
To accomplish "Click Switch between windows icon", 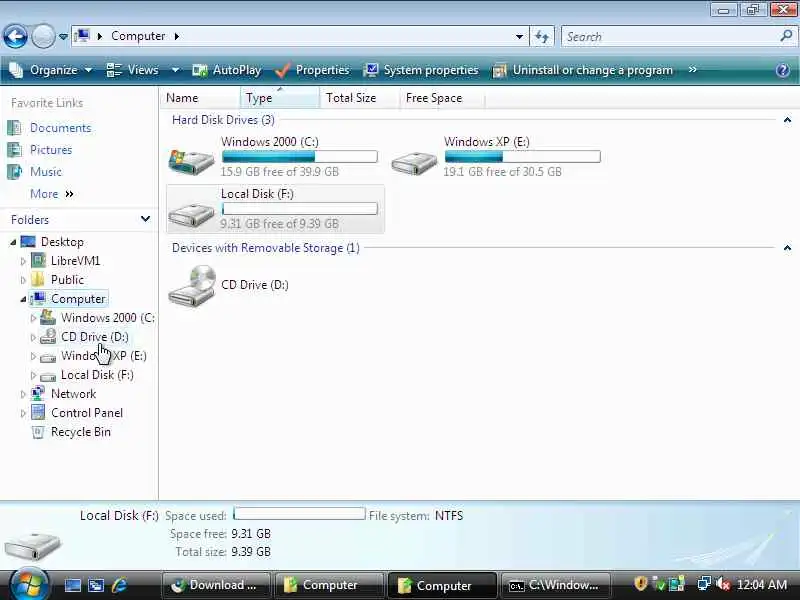I will click(95, 585).
